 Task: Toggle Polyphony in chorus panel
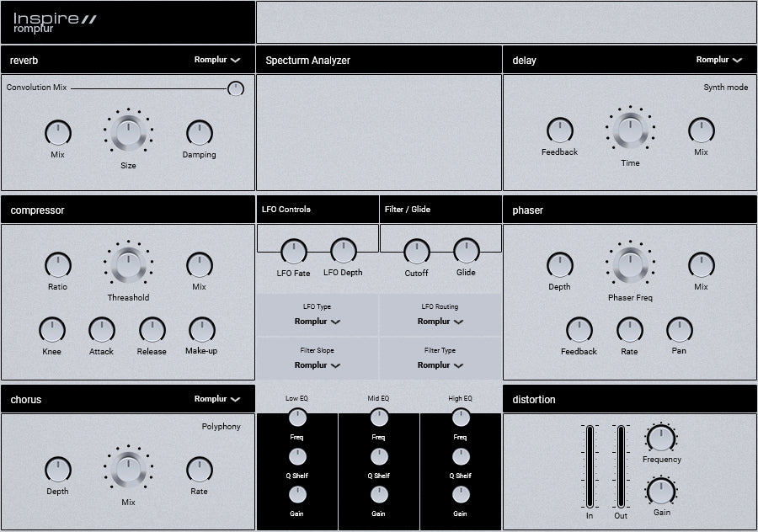pyautogui.click(x=221, y=427)
